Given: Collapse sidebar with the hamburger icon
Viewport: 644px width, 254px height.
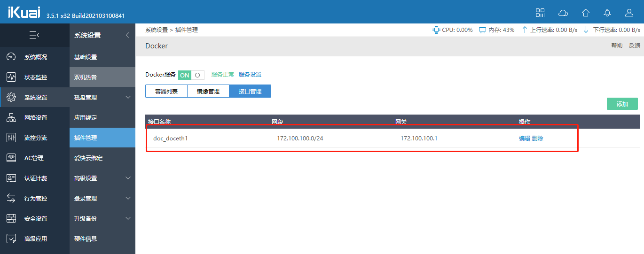Looking at the screenshot, I should coord(34,35).
